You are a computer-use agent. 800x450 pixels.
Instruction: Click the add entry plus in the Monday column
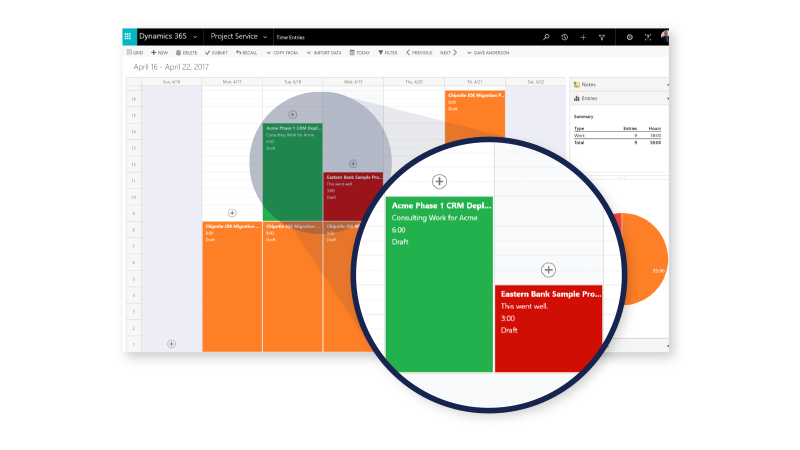(232, 213)
